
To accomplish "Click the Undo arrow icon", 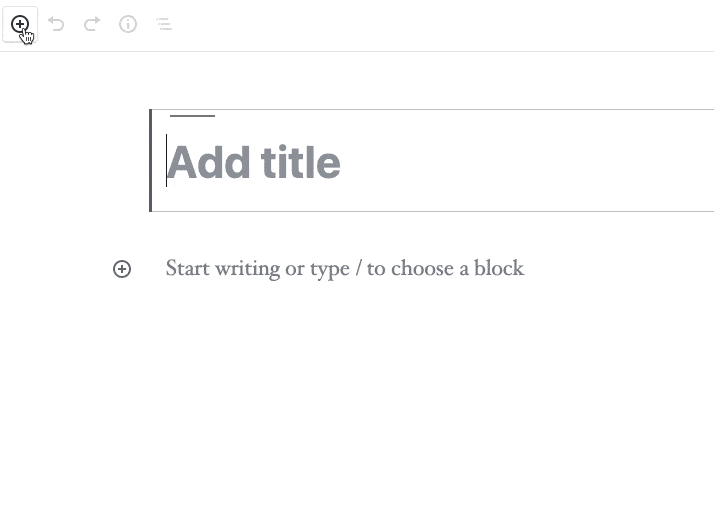I will [x=56, y=24].
